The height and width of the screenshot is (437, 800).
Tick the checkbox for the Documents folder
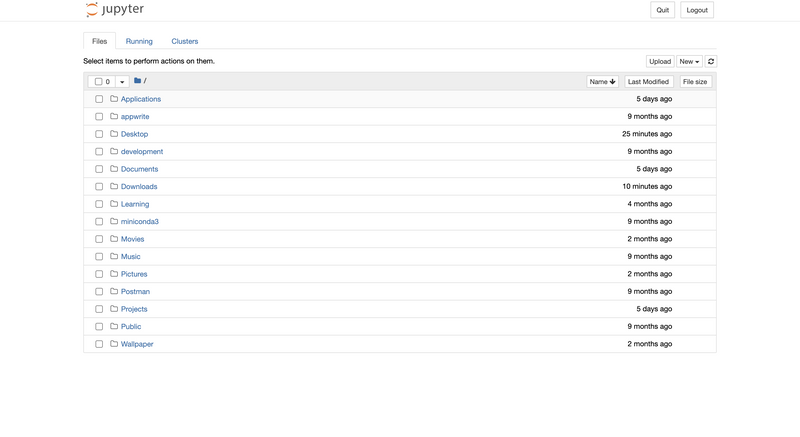pos(99,169)
